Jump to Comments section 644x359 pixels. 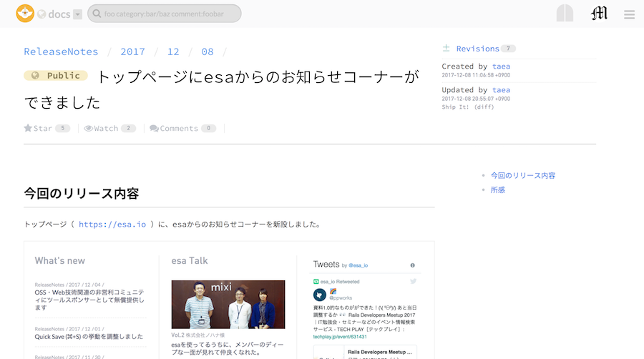point(179,129)
